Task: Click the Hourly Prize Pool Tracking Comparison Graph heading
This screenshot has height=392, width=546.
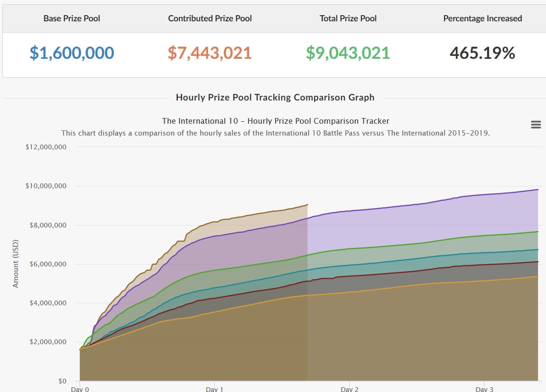Action: (275, 97)
